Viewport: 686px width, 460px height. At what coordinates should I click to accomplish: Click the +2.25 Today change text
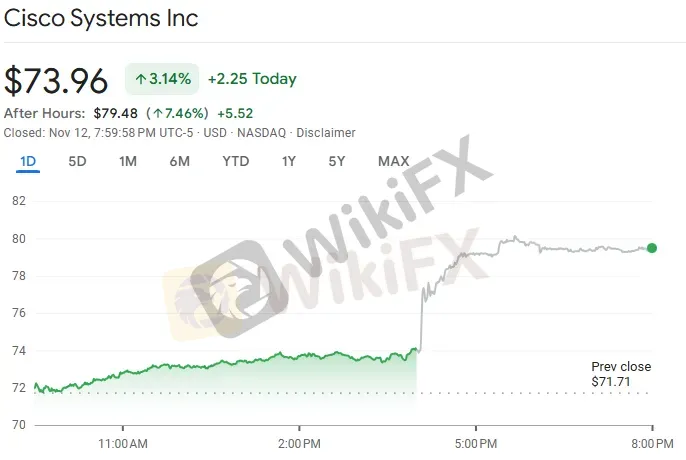tap(252, 78)
